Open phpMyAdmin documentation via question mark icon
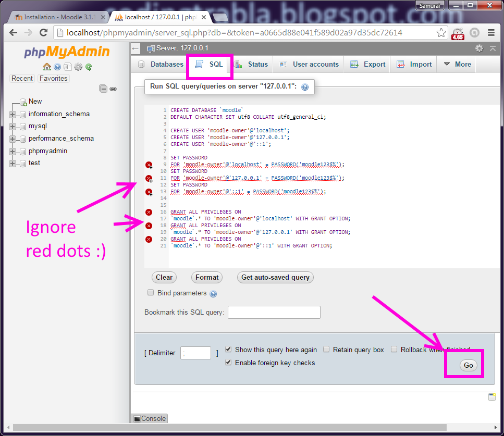The width and height of the screenshot is (504, 436). tap(57, 67)
